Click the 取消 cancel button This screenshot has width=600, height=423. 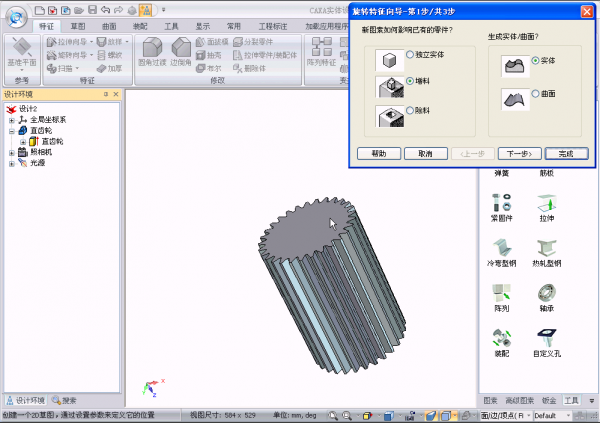425,153
